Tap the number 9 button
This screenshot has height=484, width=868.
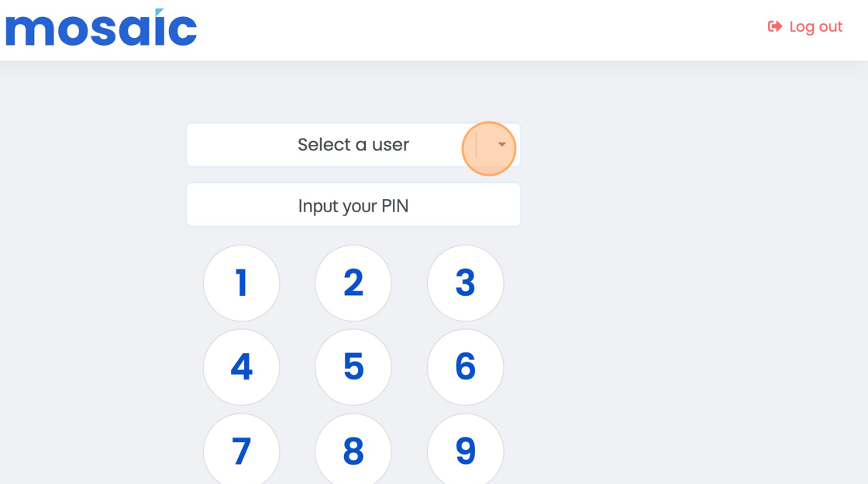(465, 450)
